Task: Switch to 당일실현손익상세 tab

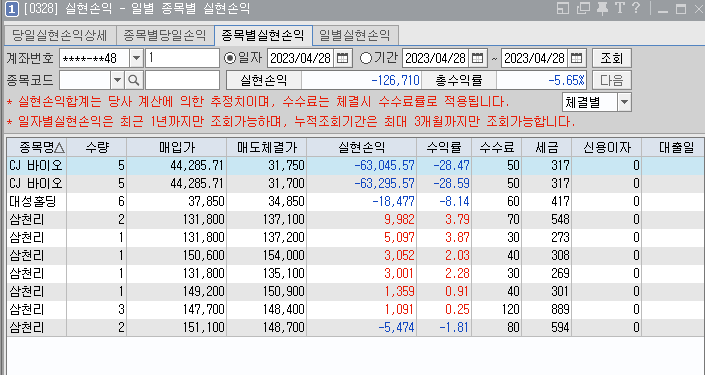Action: (60, 36)
